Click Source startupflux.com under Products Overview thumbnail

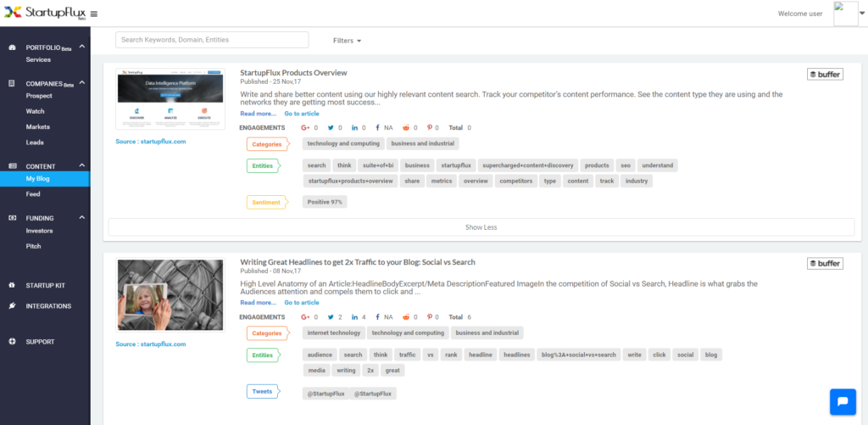[x=151, y=142]
